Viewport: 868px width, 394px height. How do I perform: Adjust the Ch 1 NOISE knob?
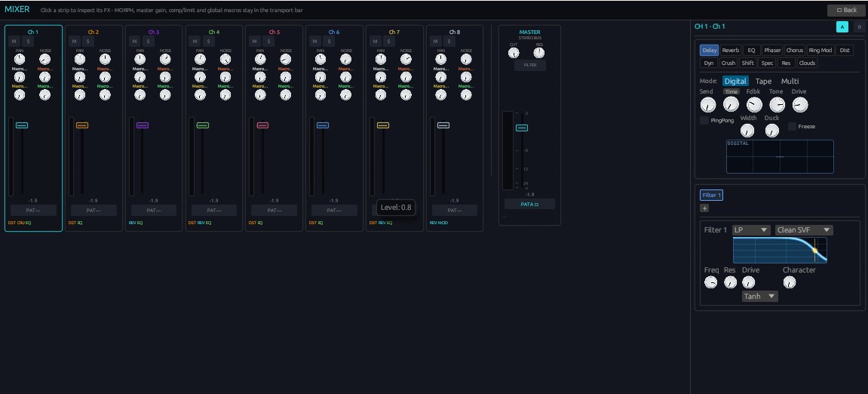tap(44, 60)
